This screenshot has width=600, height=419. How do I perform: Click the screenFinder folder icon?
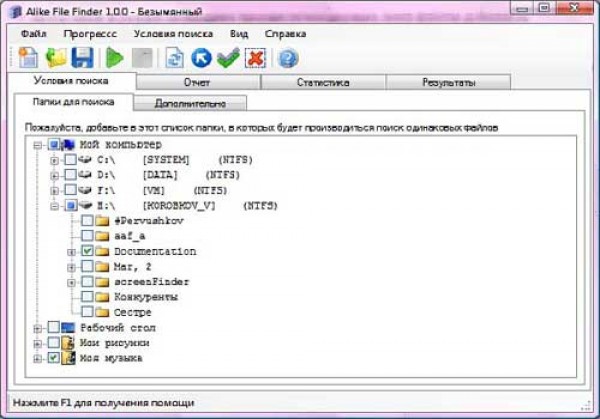(102, 282)
